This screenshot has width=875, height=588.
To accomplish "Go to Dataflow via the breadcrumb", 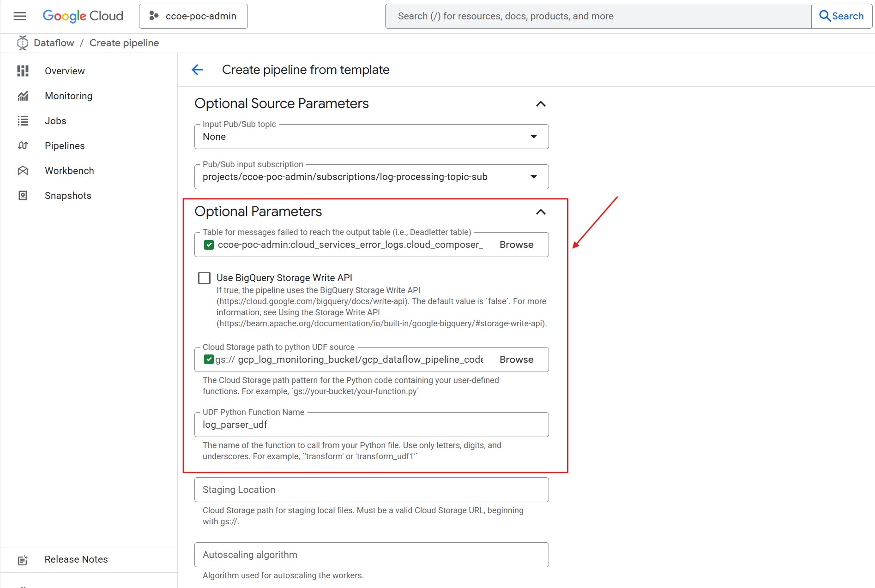I will click(x=54, y=43).
